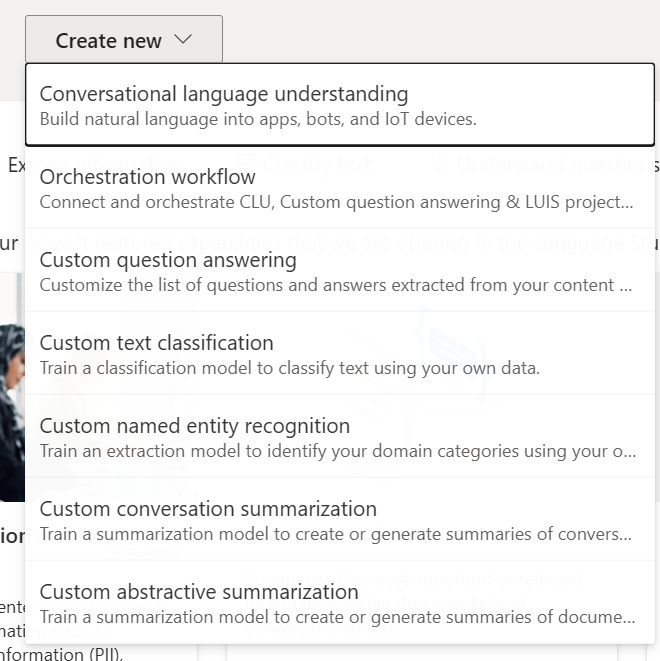This screenshot has width=660, height=661.
Task: Click the chevron on Create new
Action: pyautogui.click(x=183, y=40)
